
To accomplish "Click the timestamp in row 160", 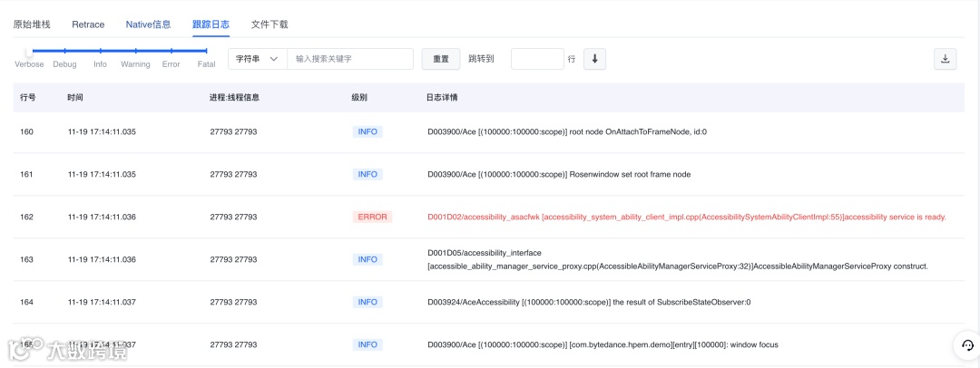I will coord(102,131).
